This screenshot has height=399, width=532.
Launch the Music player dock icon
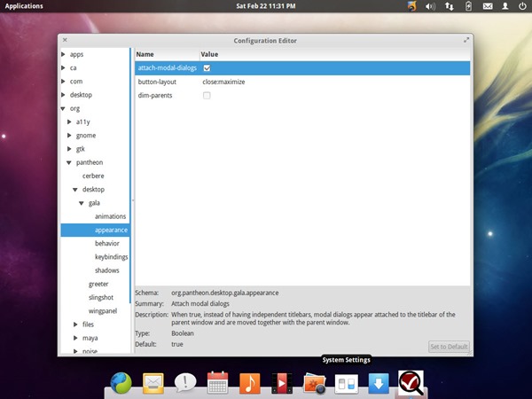tap(250, 383)
